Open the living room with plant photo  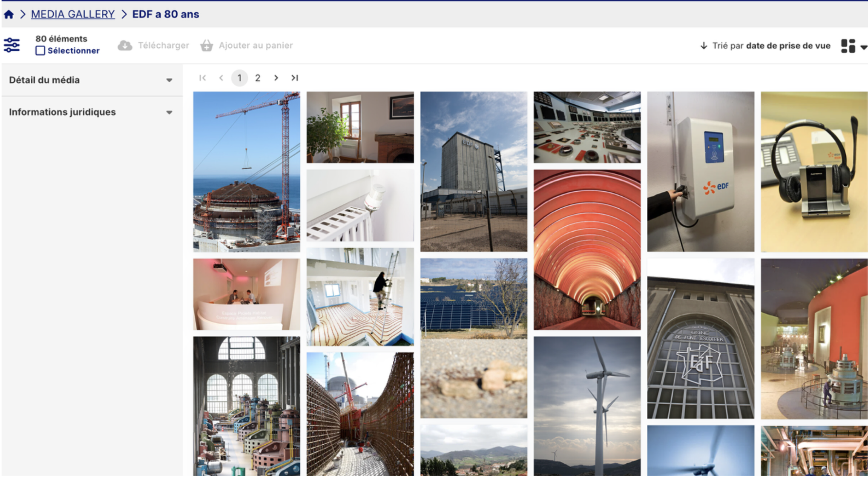[x=360, y=127]
